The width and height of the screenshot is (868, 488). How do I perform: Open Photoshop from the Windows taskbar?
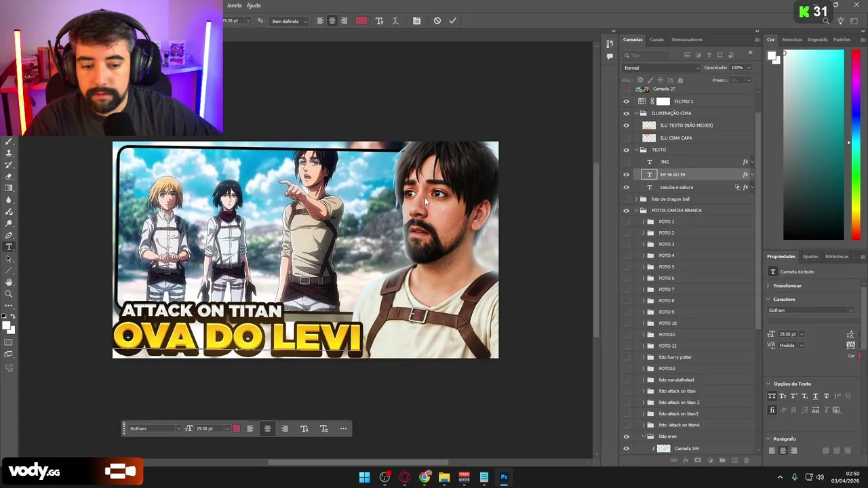click(504, 477)
